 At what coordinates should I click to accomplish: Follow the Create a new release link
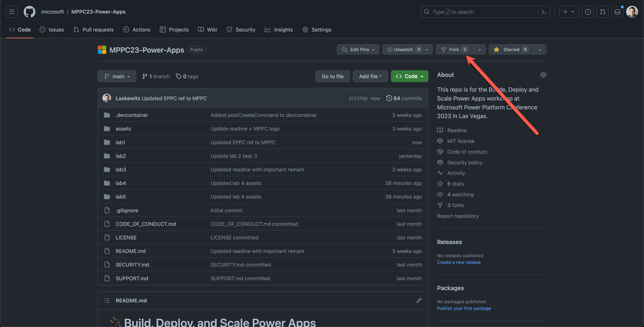pos(459,262)
